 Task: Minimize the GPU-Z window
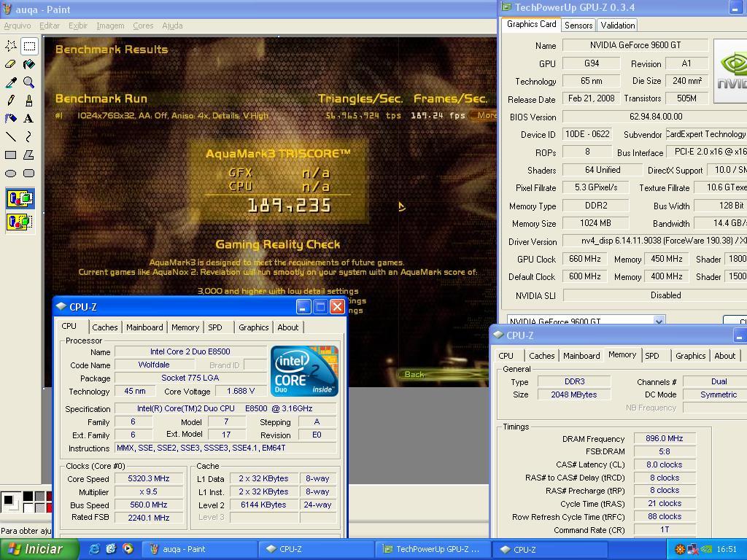(x=737, y=7)
